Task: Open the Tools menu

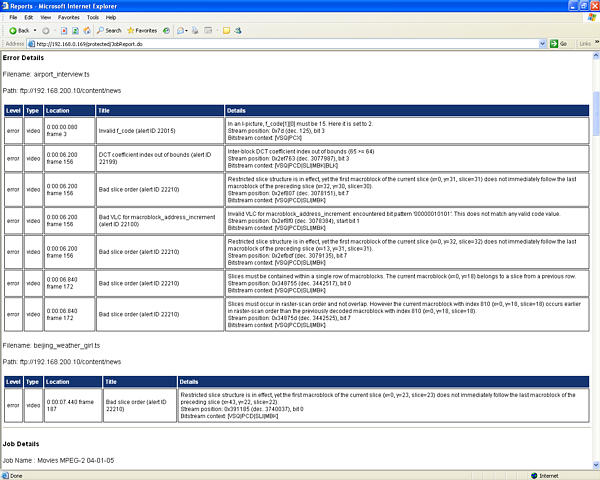Action: pos(92,17)
